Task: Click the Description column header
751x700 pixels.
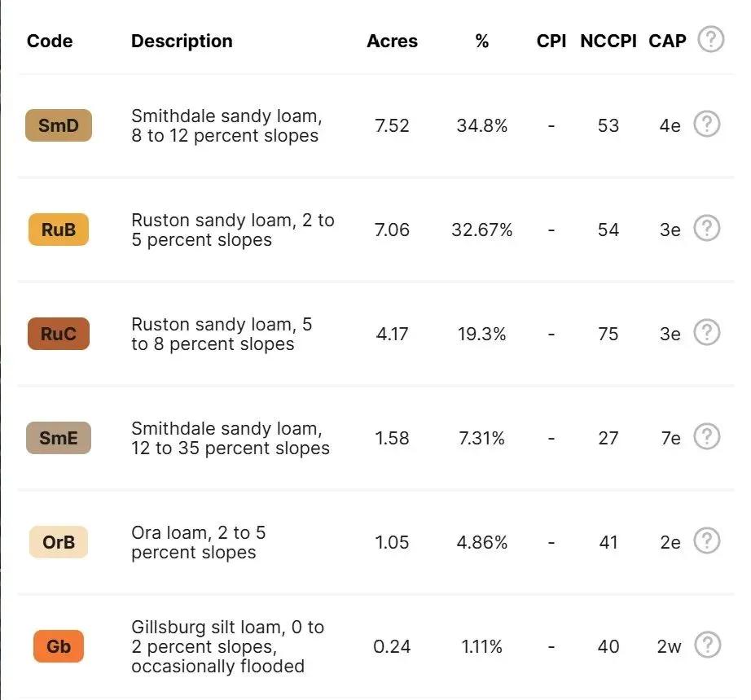Action: [182, 42]
